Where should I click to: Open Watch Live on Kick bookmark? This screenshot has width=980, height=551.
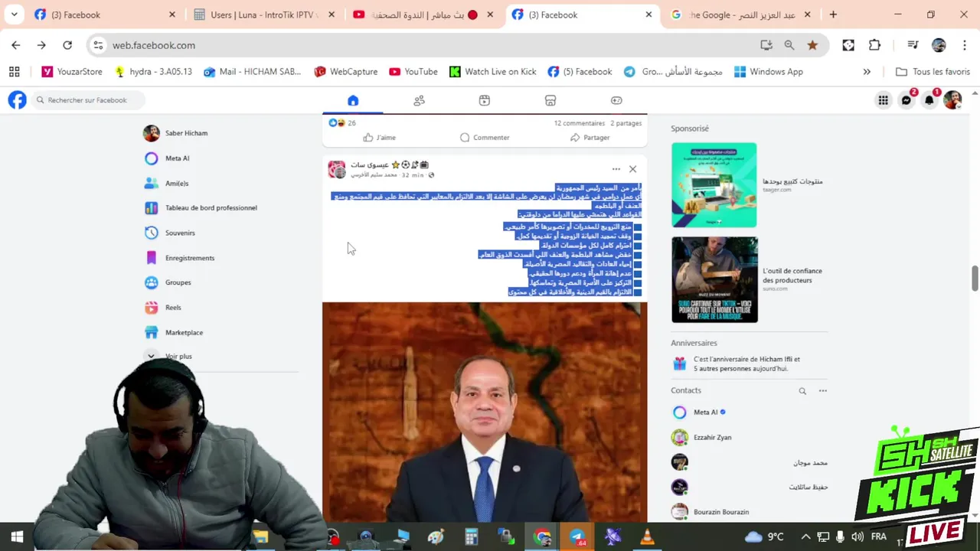(492, 72)
